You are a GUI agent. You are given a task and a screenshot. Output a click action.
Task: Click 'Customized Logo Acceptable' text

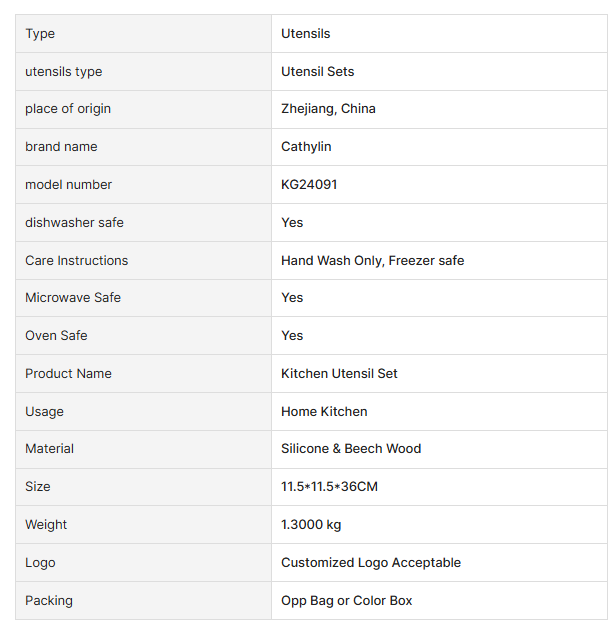coord(371,563)
